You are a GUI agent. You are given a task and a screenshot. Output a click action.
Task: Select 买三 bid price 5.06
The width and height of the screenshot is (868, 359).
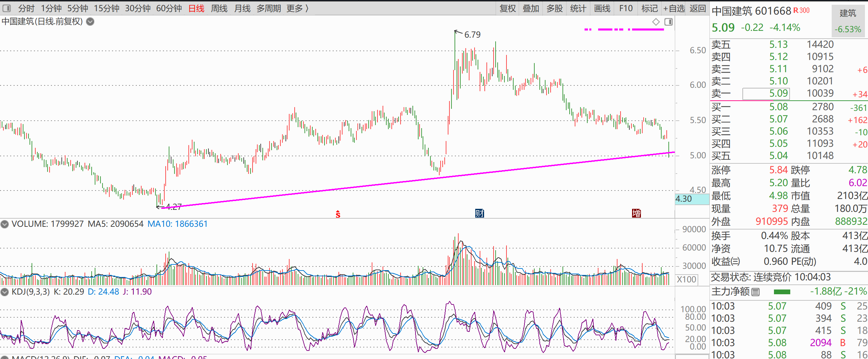778,131
